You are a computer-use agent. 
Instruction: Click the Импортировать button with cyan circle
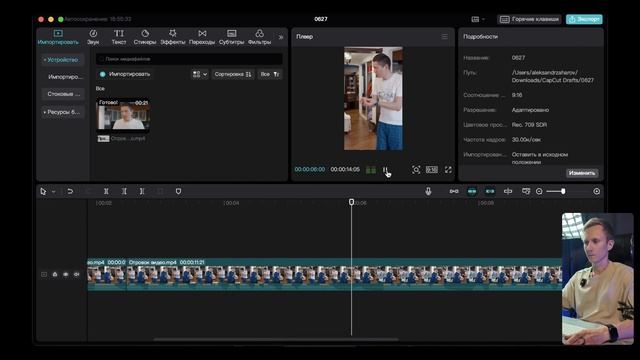tap(125, 74)
